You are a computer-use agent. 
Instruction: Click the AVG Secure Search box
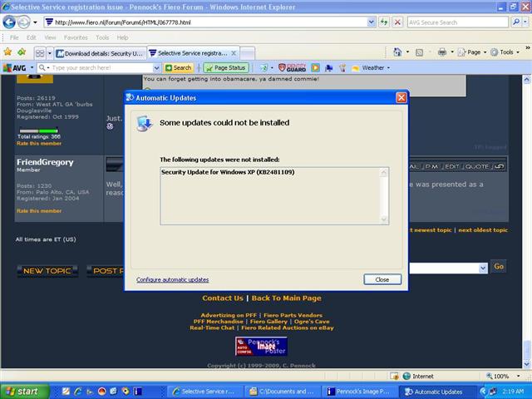(x=458, y=22)
